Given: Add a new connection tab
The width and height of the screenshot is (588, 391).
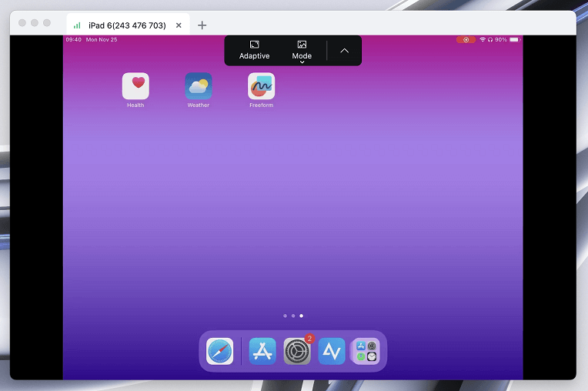Looking at the screenshot, I should pos(202,25).
